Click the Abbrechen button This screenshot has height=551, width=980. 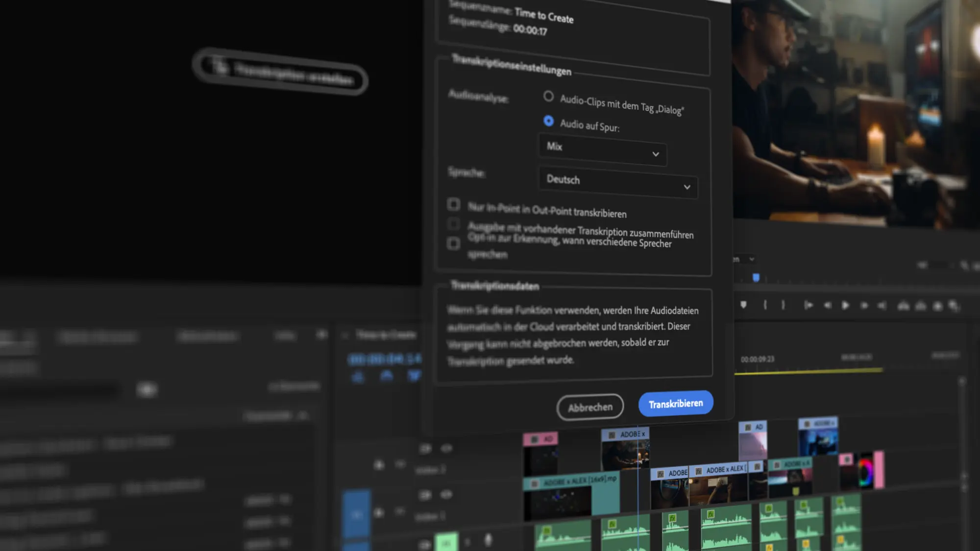(x=590, y=407)
